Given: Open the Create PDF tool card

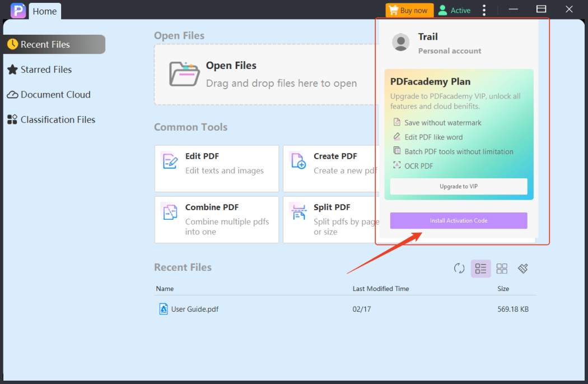Looking at the screenshot, I should coord(331,169).
